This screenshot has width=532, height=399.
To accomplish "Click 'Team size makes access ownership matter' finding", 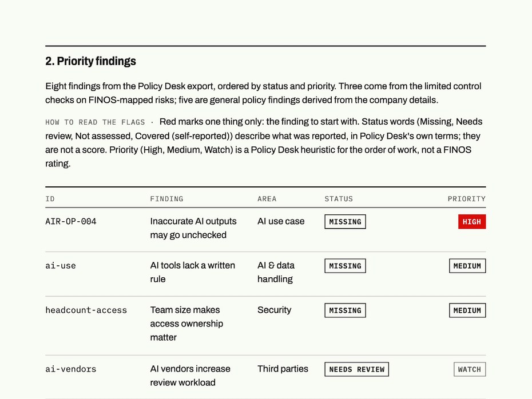I will click(186, 324).
